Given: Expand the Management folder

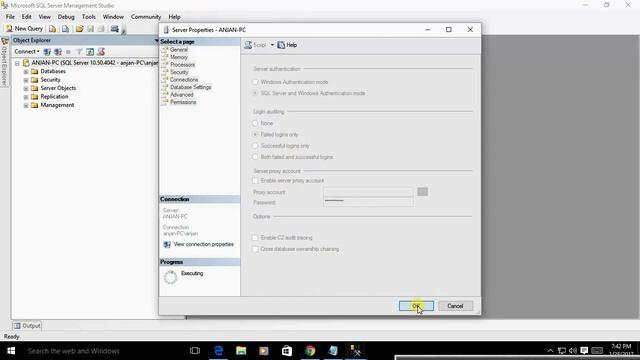Looking at the screenshot, I should [x=26, y=105].
